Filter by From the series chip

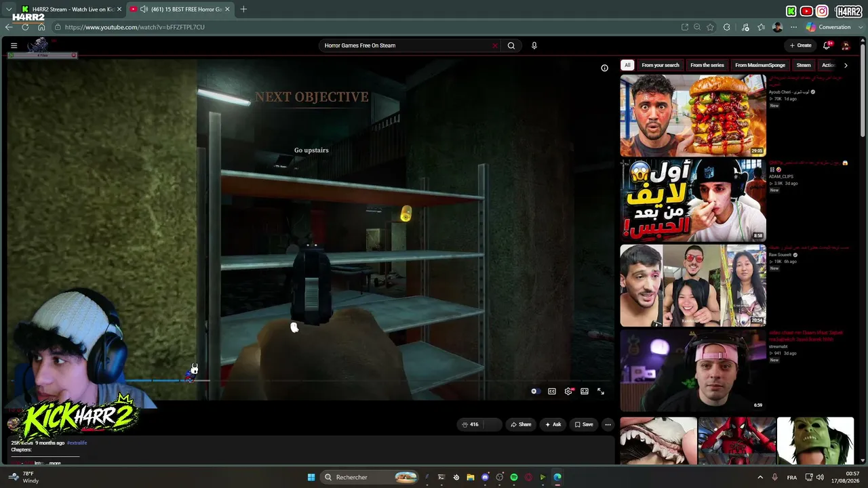point(707,65)
